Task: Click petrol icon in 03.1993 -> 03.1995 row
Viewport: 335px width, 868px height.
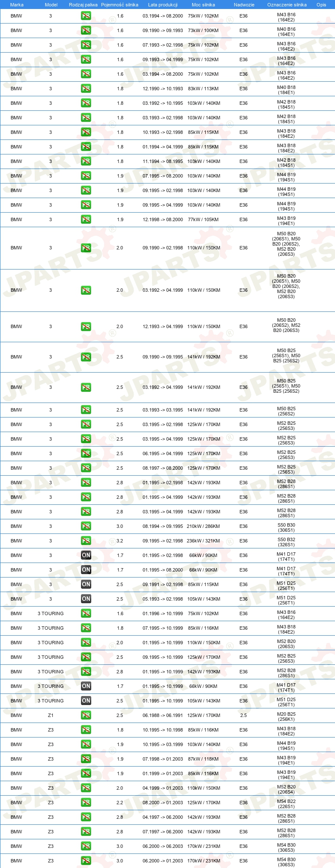Action: pos(86,410)
